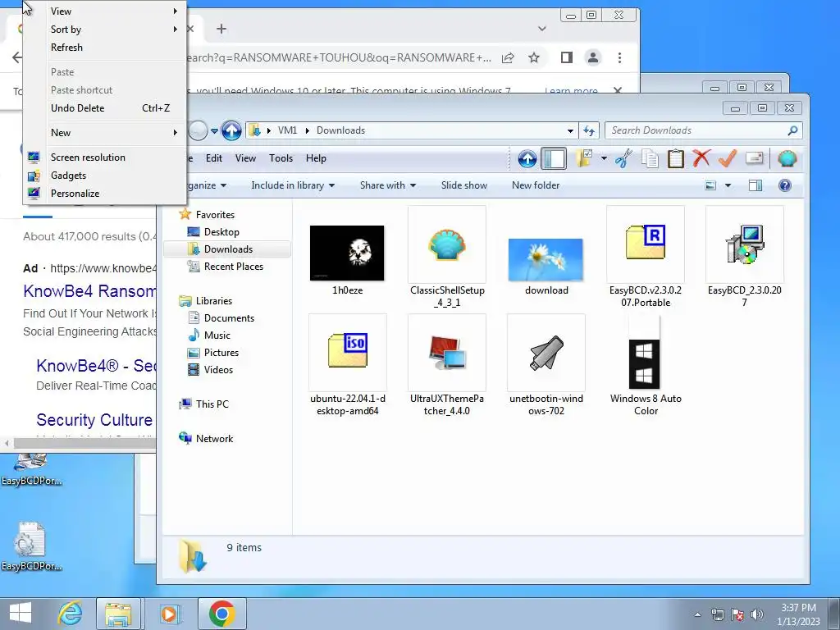Click the refresh button beside the address bar
The image size is (840, 630).
coord(589,130)
